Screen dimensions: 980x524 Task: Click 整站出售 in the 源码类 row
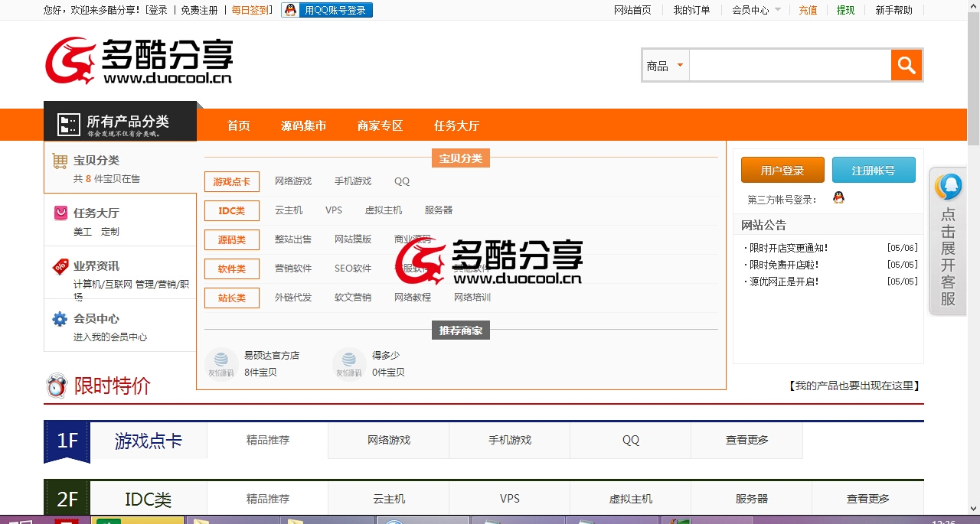point(293,239)
